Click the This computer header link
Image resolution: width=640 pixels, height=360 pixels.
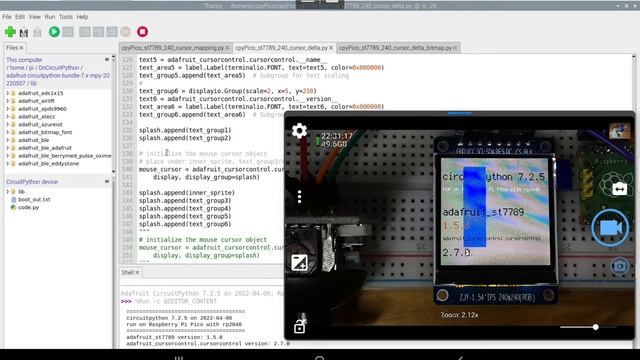[x=24, y=60]
